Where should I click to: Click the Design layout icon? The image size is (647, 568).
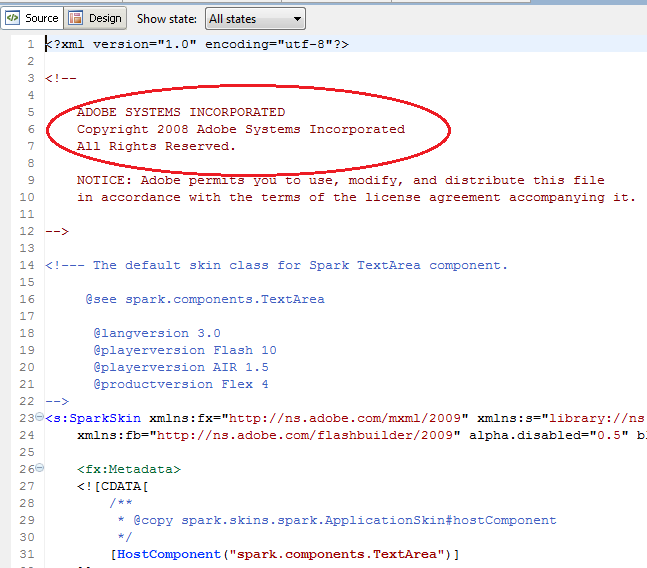click(x=76, y=18)
